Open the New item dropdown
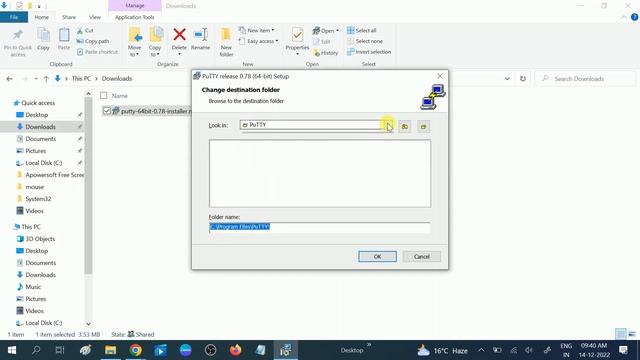This screenshot has height=360, width=640. 256,31
